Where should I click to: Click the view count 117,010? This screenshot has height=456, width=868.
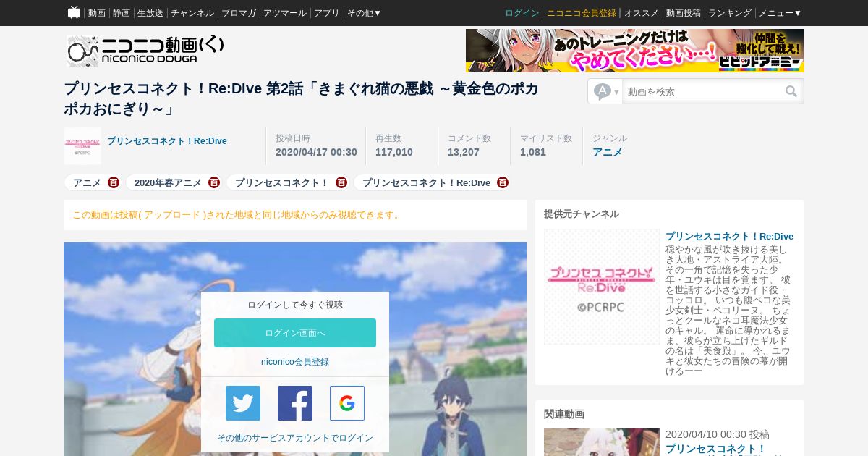(x=394, y=152)
